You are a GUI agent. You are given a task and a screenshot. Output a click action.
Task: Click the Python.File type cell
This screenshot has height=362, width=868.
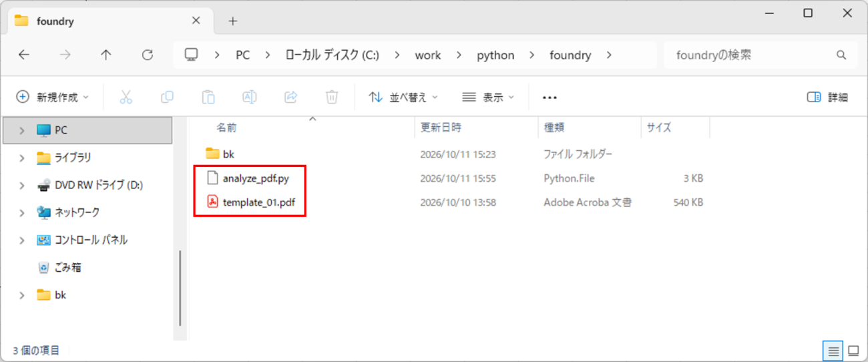pos(569,178)
